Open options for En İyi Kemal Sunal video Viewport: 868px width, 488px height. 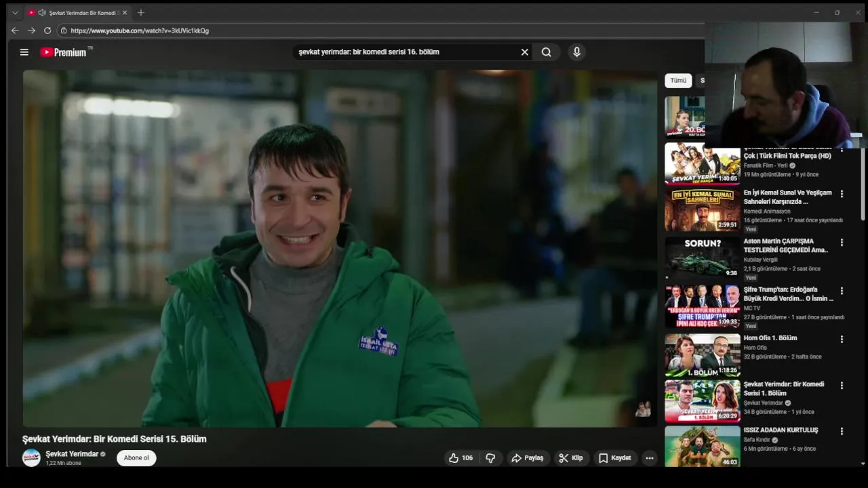tap(842, 194)
